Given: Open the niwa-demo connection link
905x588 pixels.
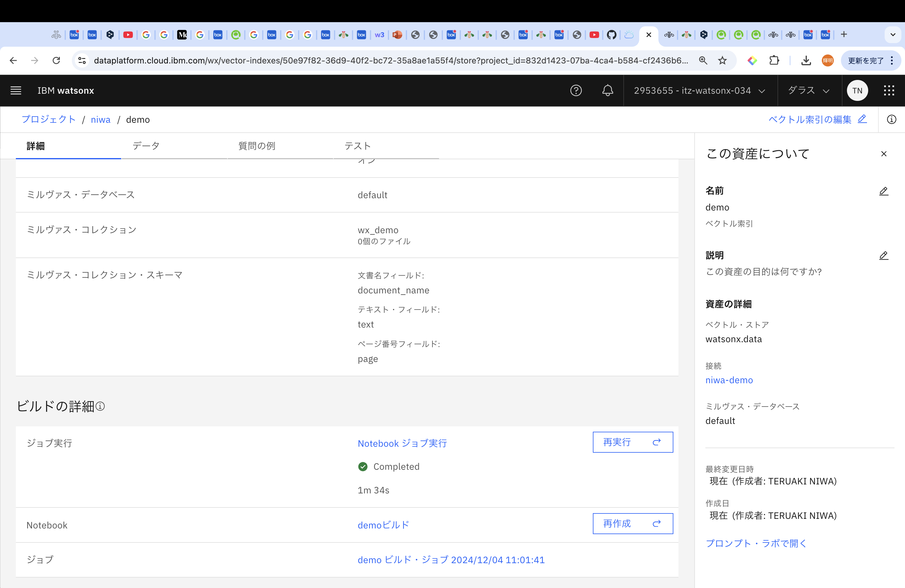Looking at the screenshot, I should [x=729, y=380].
